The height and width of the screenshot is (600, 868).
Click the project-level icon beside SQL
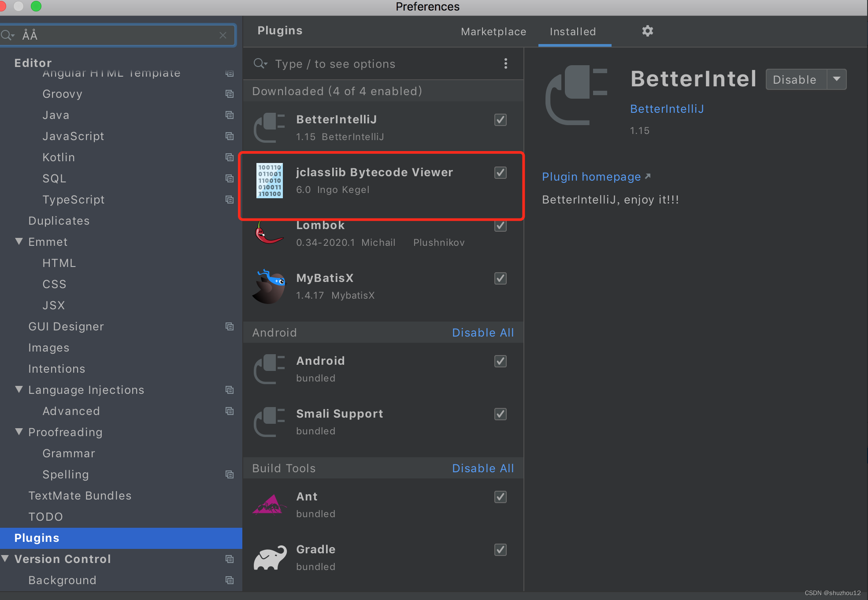tap(230, 178)
